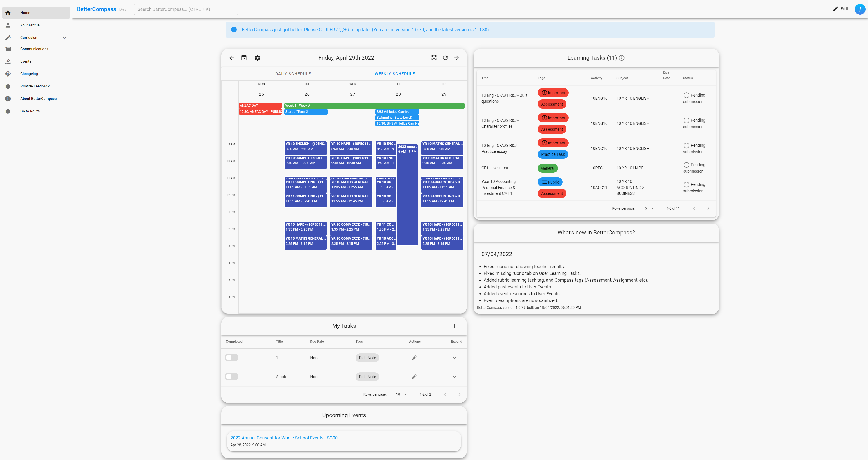Switch to the Daily Schedule tab
868x460 pixels.
point(293,73)
